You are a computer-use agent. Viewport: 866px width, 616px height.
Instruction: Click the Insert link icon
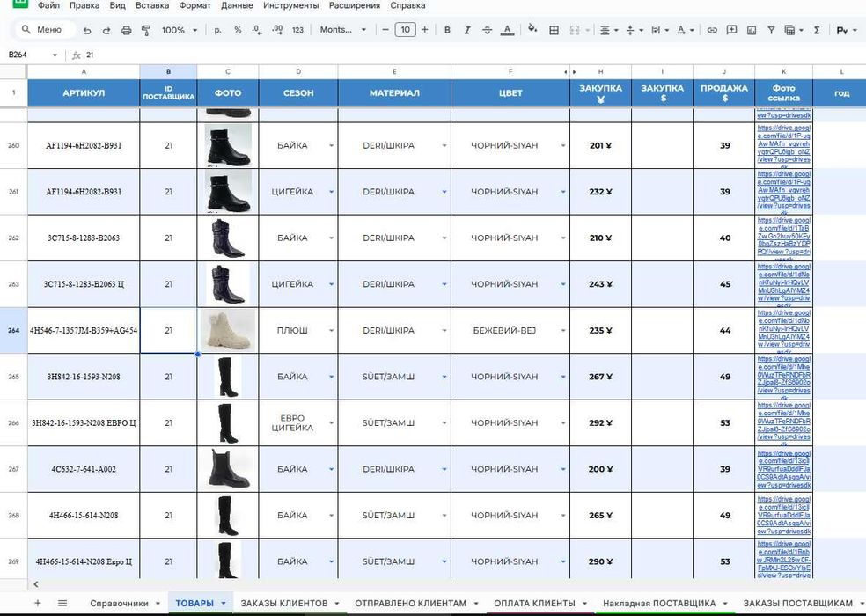pyautogui.click(x=712, y=31)
